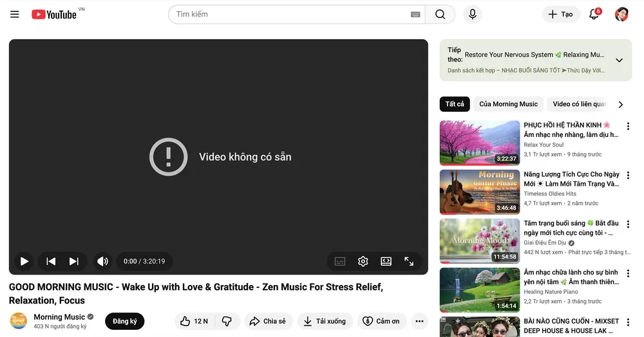This screenshot has width=644, height=337.
Task: Select the Tất cả filter chip
Action: tap(455, 104)
